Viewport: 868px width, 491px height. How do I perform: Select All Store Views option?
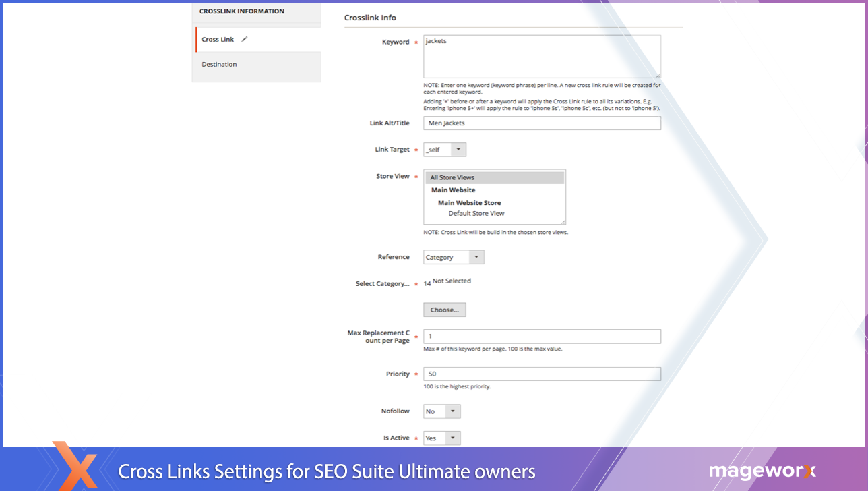[x=495, y=178]
